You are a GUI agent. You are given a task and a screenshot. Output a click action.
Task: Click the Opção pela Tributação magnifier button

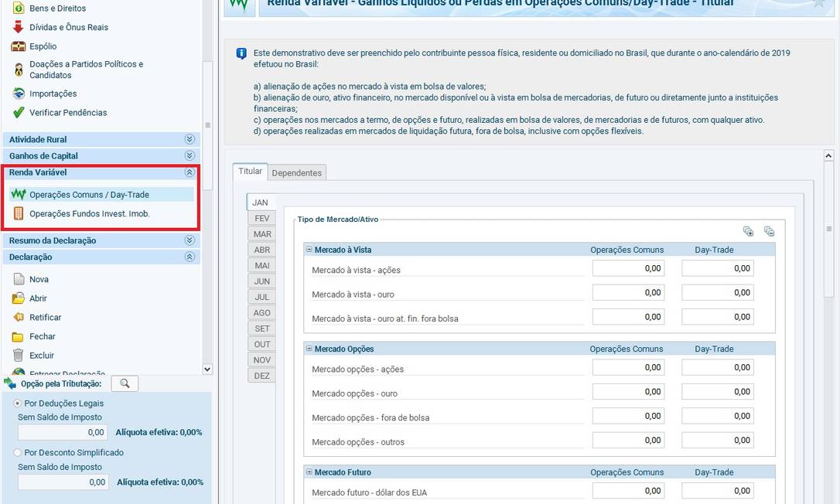pos(124,383)
